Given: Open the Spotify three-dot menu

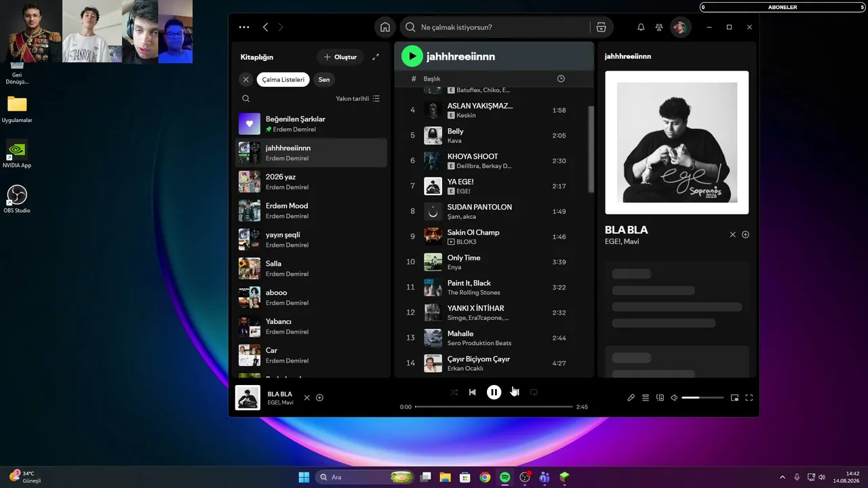Looking at the screenshot, I should coord(244,27).
